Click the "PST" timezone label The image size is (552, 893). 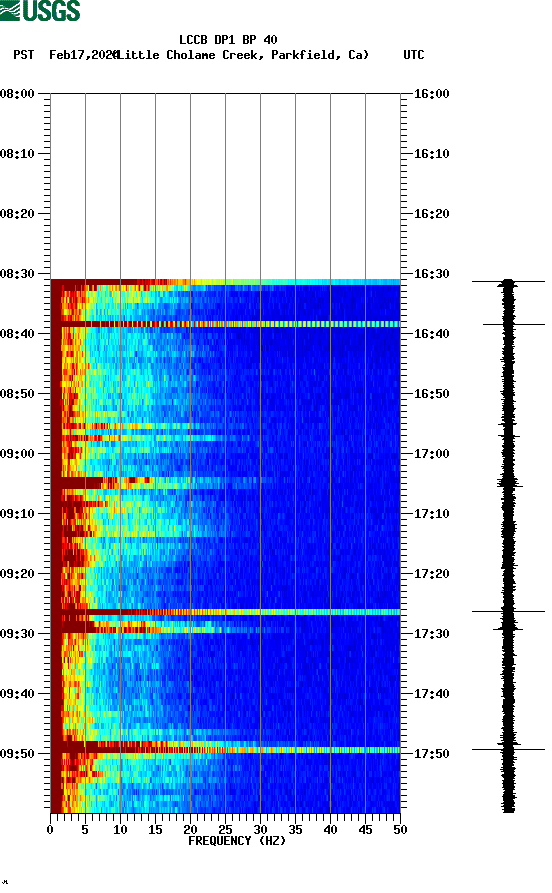(x=23, y=55)
